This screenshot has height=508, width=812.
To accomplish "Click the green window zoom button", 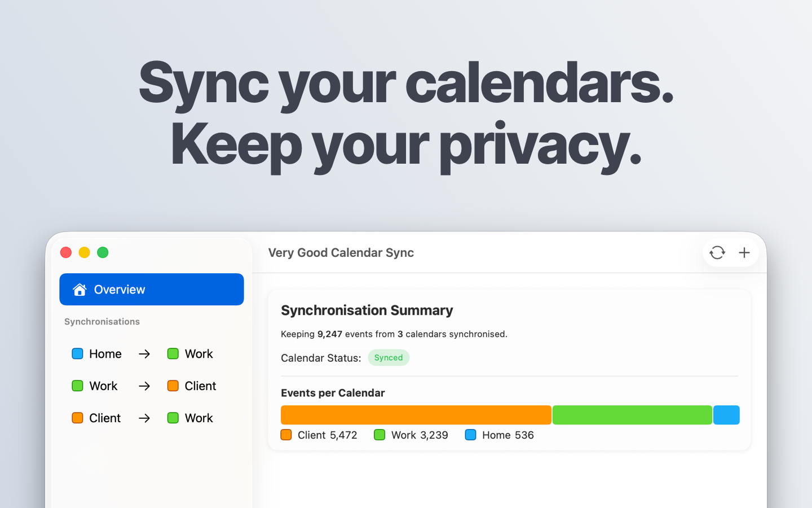I will pos(103,252).
